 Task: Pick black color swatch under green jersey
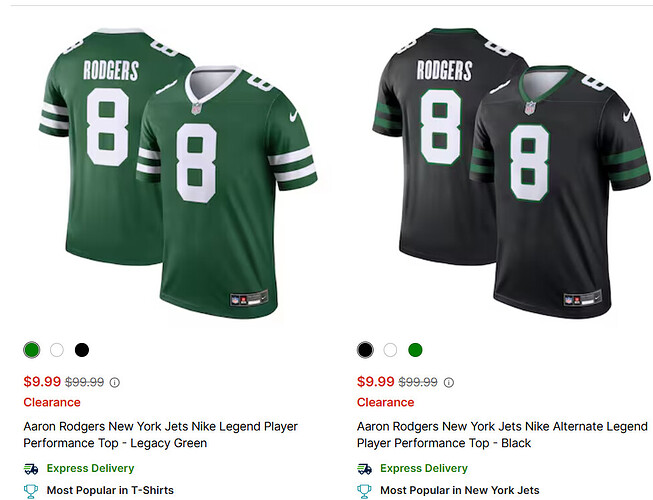pyautogui.click(x=82, y=350)
